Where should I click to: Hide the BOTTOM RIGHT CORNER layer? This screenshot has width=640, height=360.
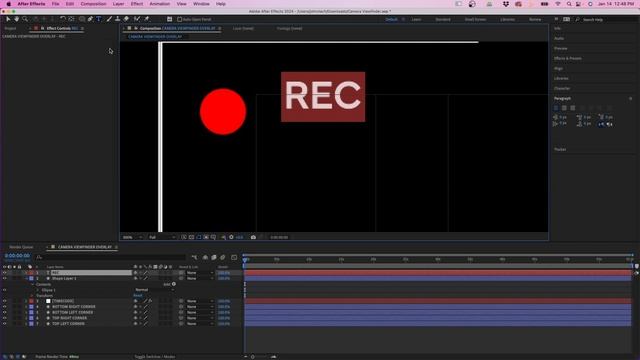coord(4,307)
